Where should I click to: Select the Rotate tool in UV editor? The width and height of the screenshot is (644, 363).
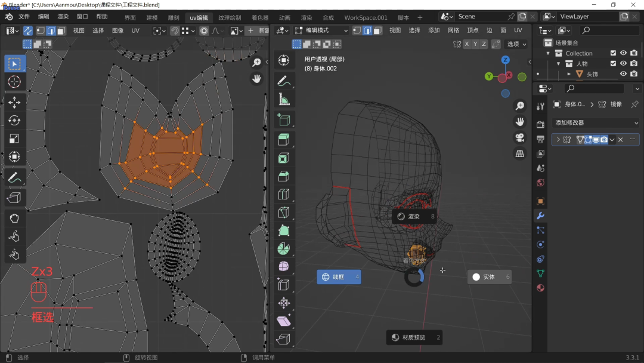pos(14,121)
